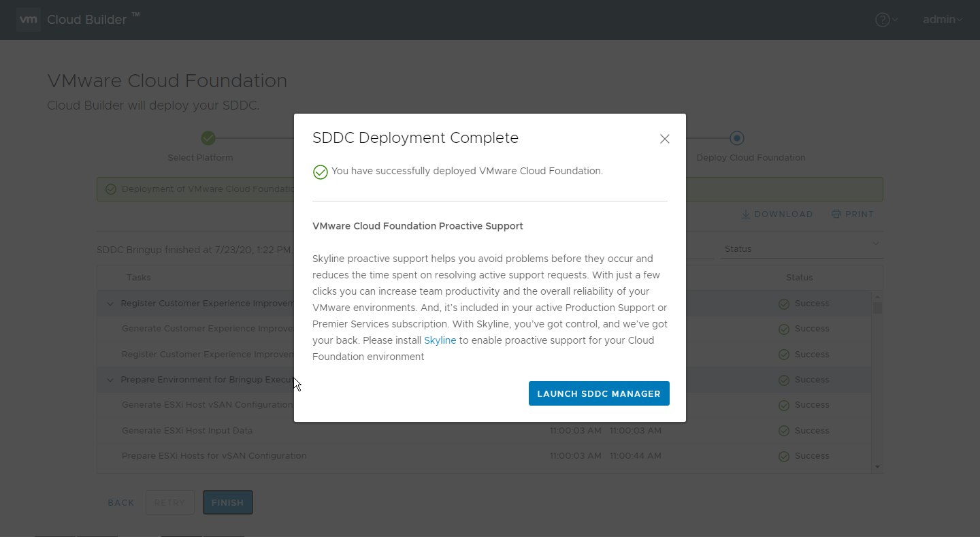Open the Skyline link
This screenshot has height=537, width=980.
pyautogui.click(x=440, y=340)
